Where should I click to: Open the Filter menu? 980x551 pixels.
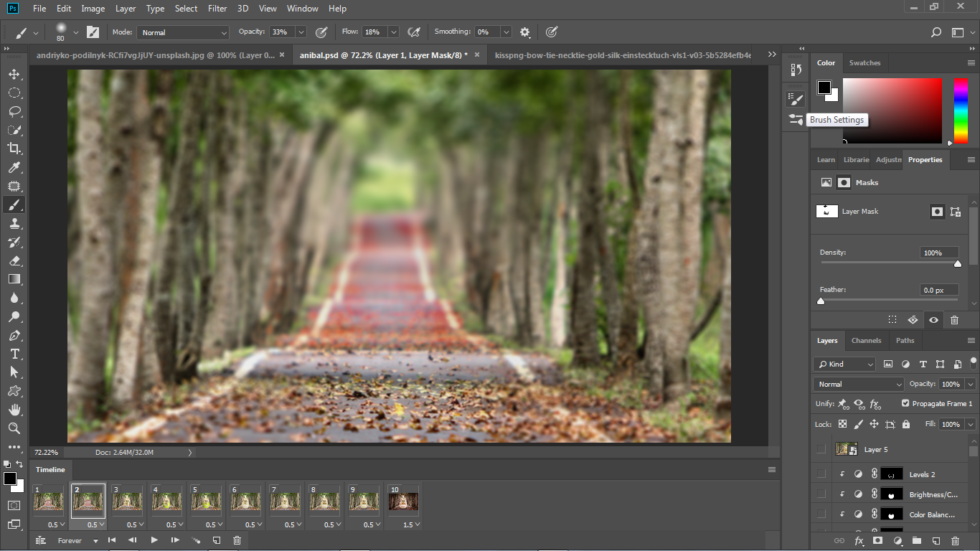(x=217, y=9)
